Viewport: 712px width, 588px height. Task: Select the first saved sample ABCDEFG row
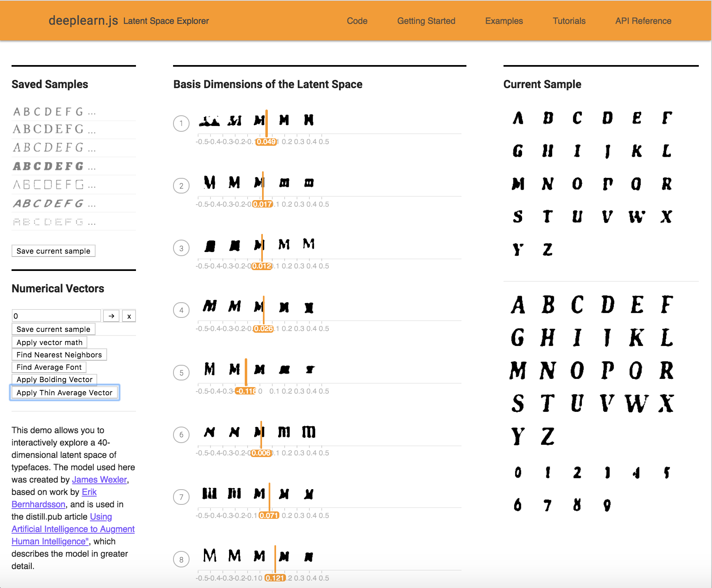(74, 112)
